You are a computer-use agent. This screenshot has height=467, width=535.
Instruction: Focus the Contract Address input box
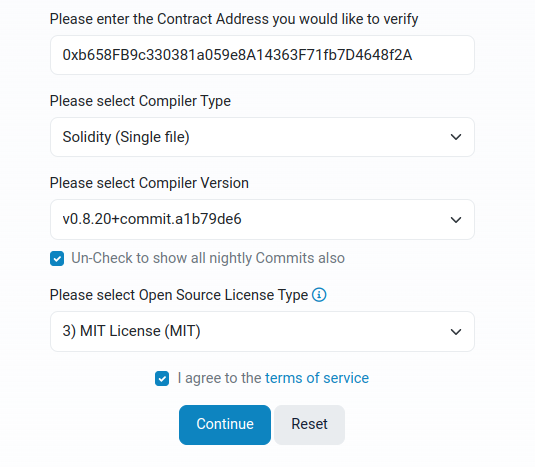click(262, 55)
